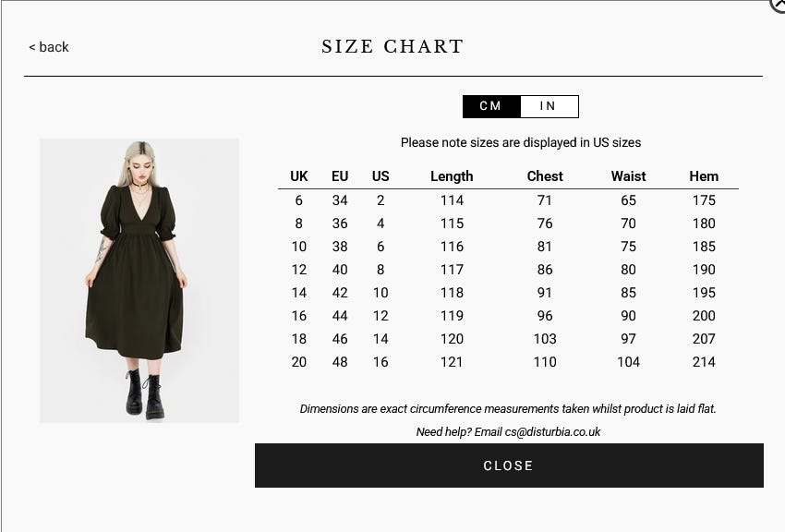Click the Waist column header

pos(628,176)
